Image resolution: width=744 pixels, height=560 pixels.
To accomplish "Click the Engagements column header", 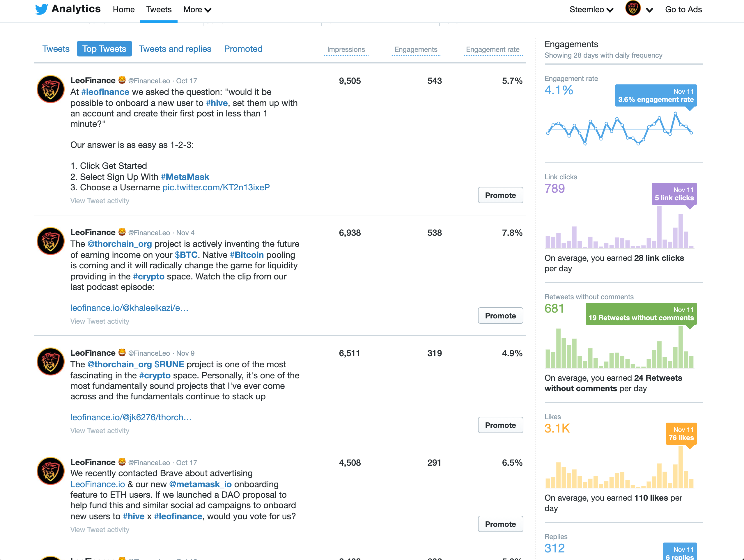I will [416, 49].
